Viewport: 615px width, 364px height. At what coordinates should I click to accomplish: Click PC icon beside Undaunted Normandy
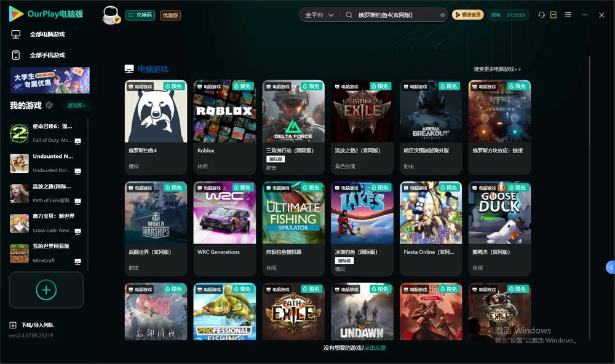[77, 172]
